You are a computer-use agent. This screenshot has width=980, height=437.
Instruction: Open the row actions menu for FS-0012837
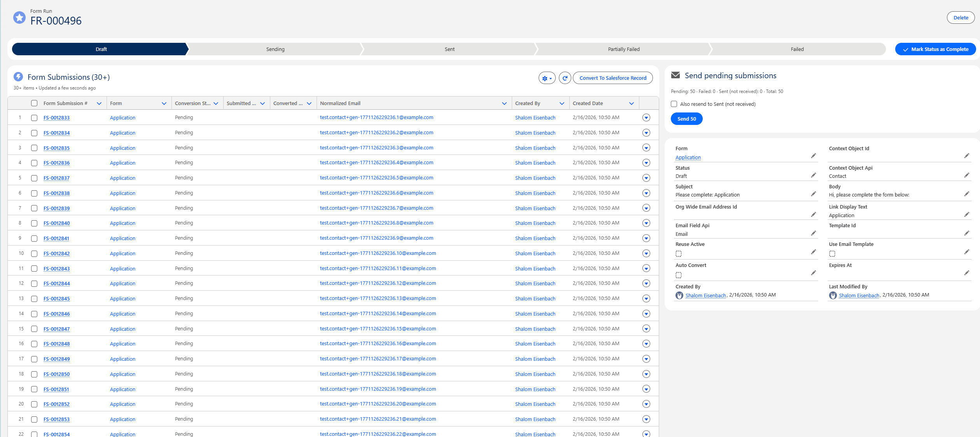click(x=646, y=178)
